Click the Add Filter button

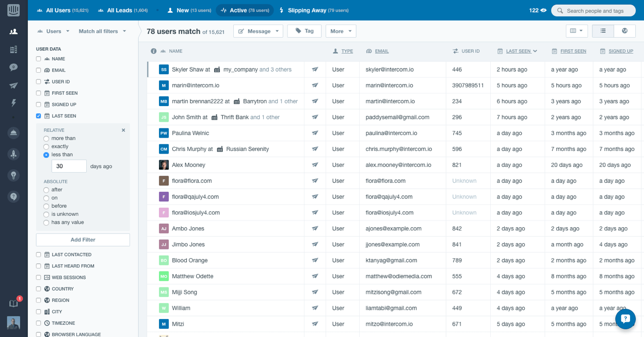[x=83, y=240]
